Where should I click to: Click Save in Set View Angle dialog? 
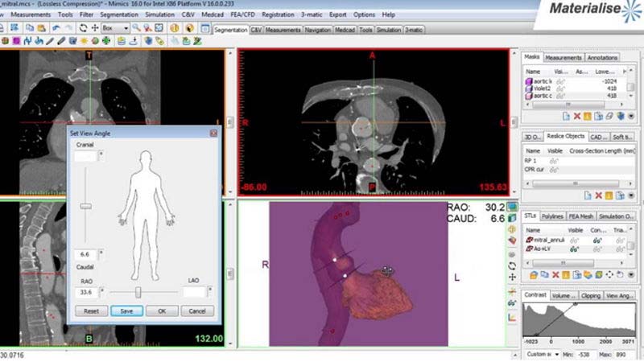click(x=126, y=311)
